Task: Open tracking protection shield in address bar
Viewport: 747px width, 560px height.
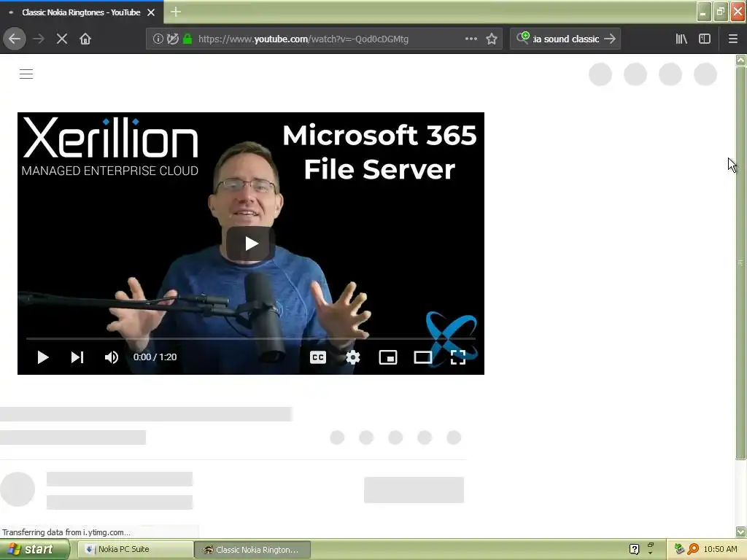Action: coord(173,39)
